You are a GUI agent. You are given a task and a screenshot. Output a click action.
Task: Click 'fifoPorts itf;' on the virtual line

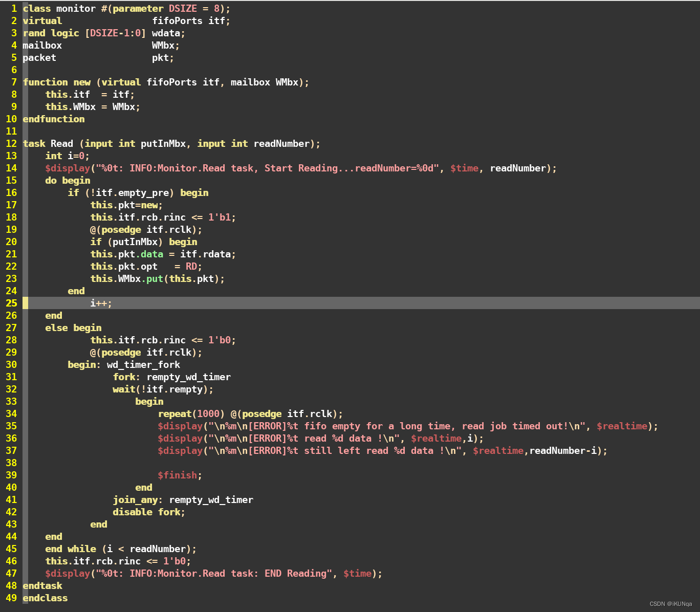point(191,21)
